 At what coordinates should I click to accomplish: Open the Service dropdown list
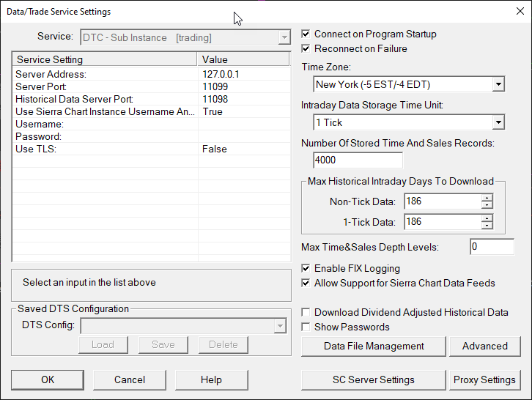click(x=284, y=37)
